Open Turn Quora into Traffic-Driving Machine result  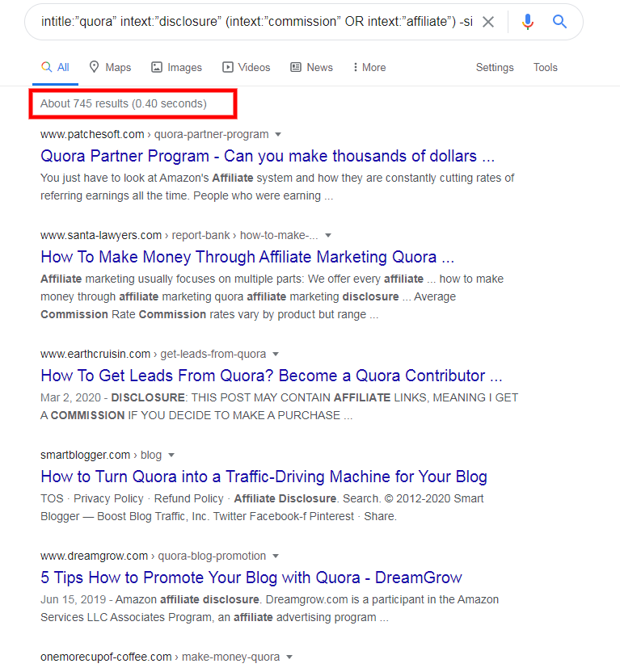264,477
